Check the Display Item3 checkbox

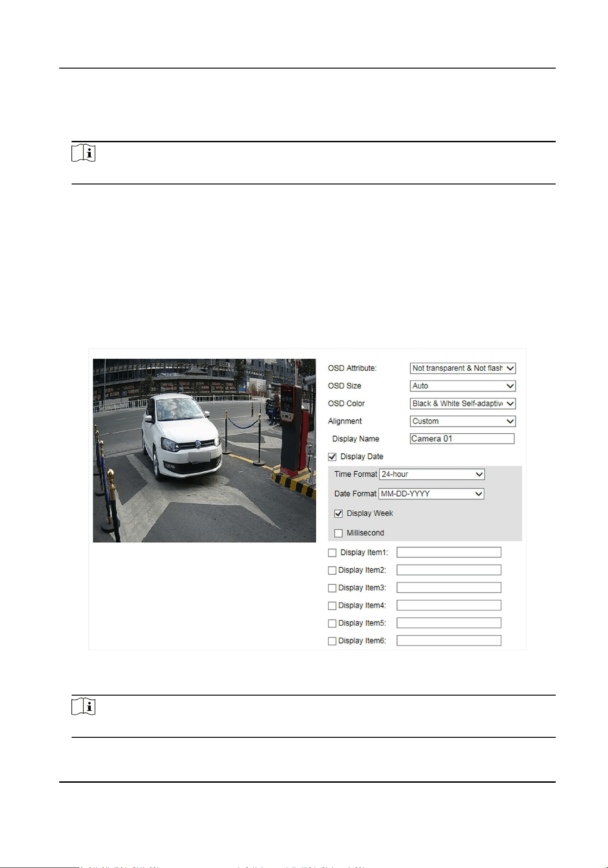[x=332, y=588]
